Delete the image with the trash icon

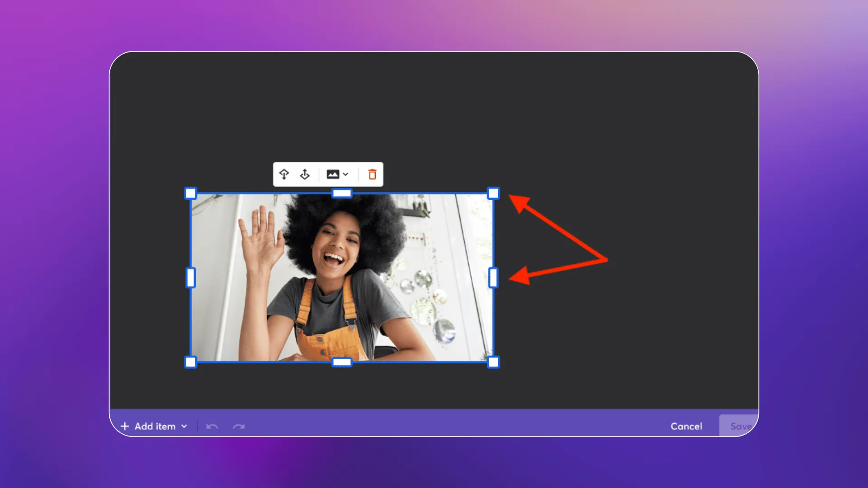coord(372,174)
